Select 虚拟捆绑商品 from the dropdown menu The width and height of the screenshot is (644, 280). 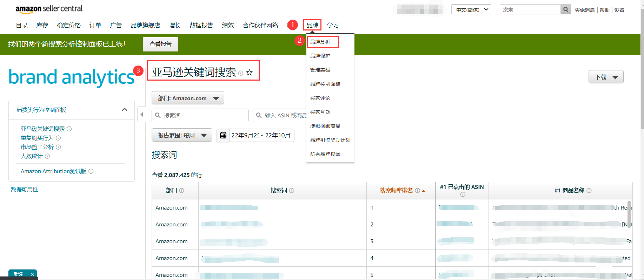[x=325, y=126]
